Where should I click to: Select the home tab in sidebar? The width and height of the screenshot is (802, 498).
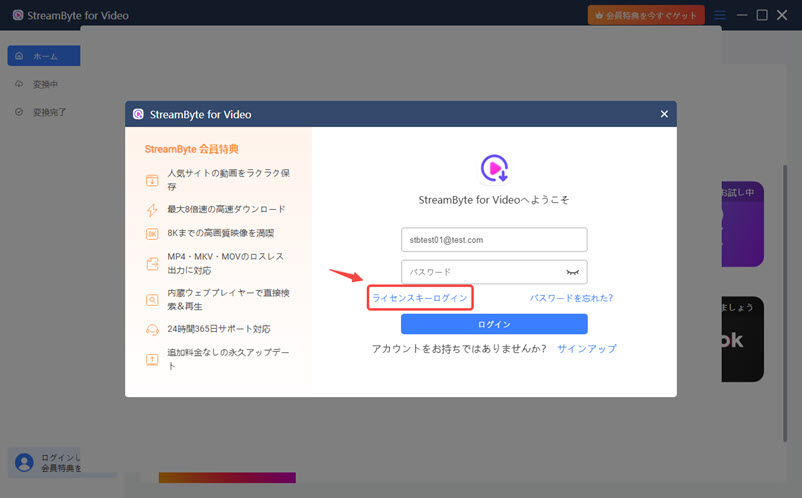(x=44, y=56)
